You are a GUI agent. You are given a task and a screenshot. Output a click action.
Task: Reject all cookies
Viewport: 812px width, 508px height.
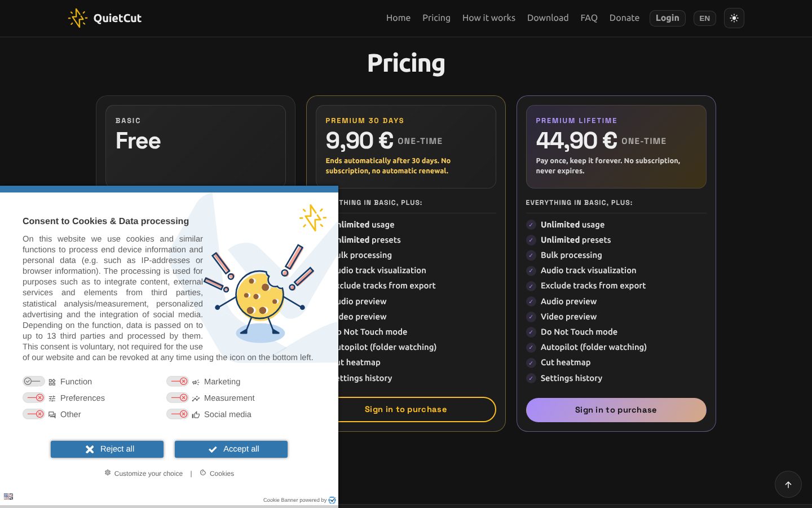(x=107, y=449)
